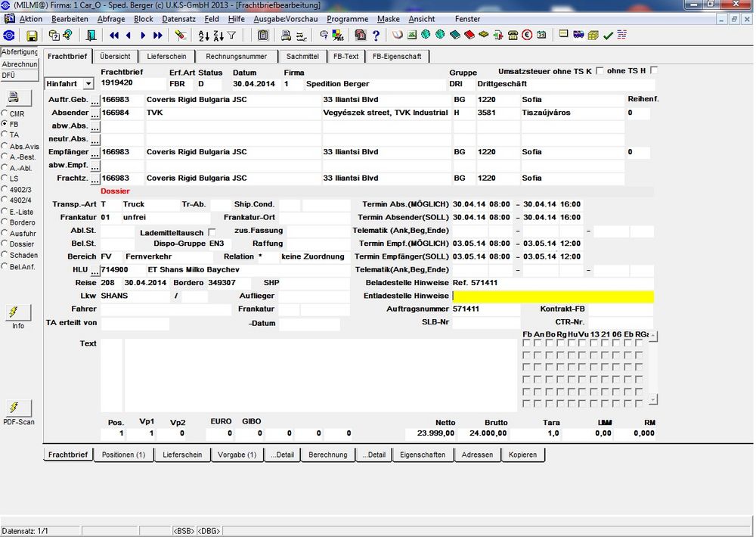Image resolution: width=756 pixels, height=537 pixels.
Task: Click the green checkmark toolbar icon
Action: pyautogui.click(x=608, y=36)
